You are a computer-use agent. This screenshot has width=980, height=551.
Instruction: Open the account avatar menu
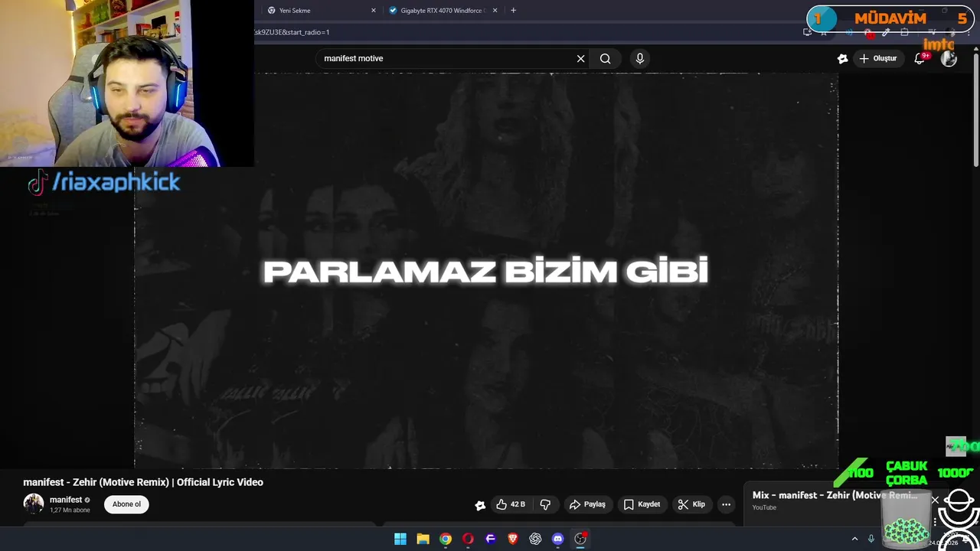[949, 58]
